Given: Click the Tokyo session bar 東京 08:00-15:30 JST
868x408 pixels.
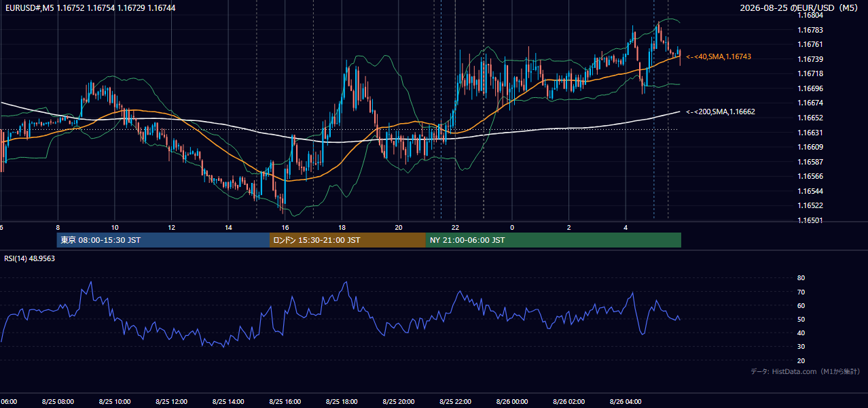Looking at the screenshot, I should click(163, 240).
